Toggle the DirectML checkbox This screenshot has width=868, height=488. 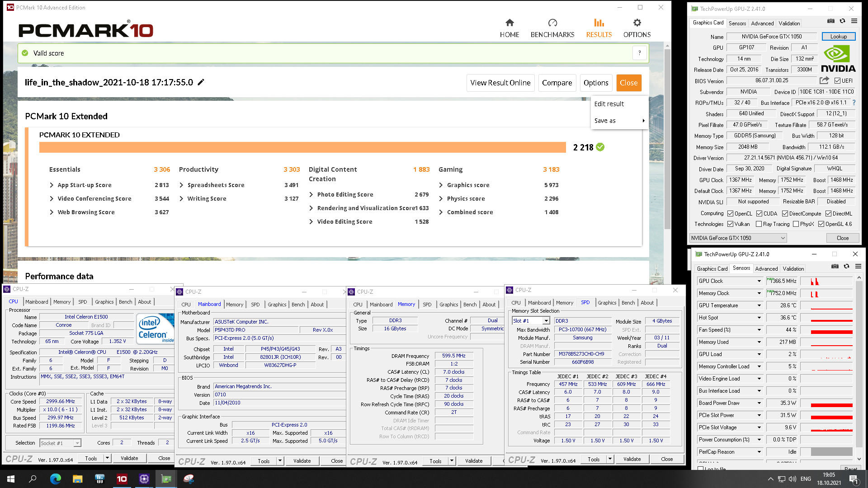tap(828, 213)
